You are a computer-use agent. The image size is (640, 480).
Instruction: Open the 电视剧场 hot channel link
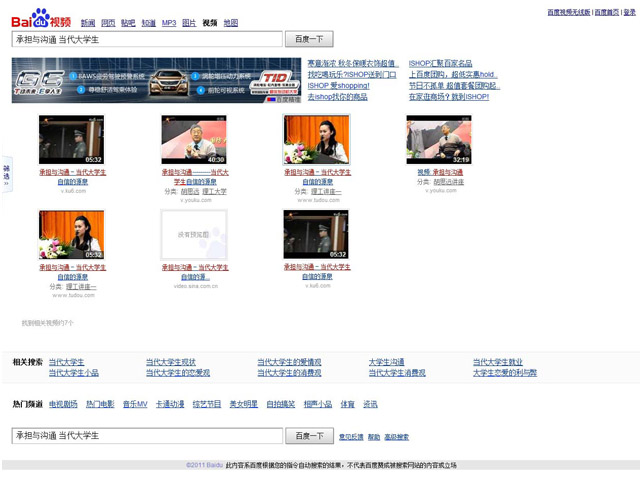[63, 404]
